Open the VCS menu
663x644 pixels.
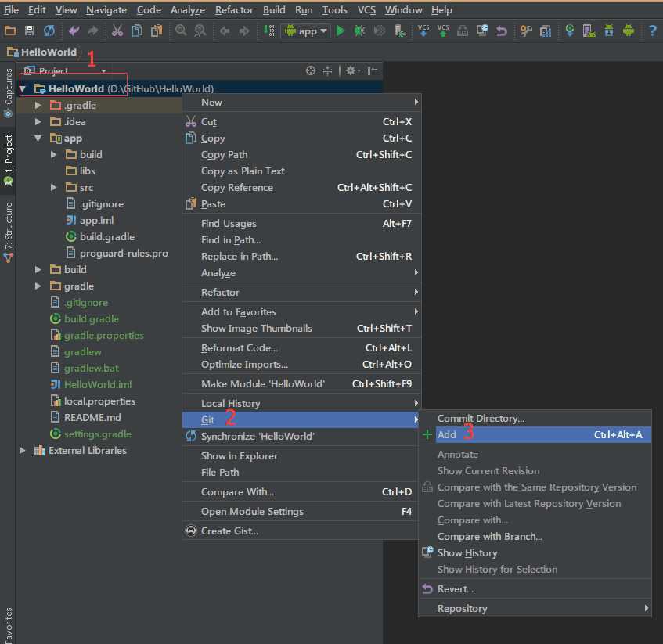366,9
